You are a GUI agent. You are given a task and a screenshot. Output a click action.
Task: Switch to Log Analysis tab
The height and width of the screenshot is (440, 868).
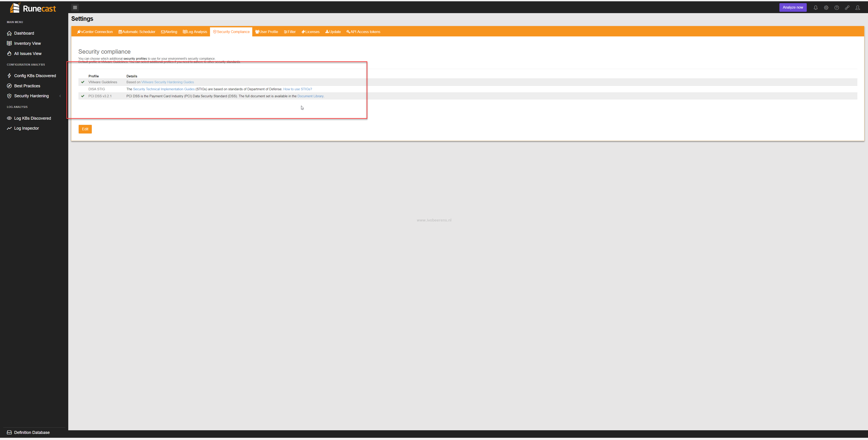pyautogui.click(x=195, y=32)
